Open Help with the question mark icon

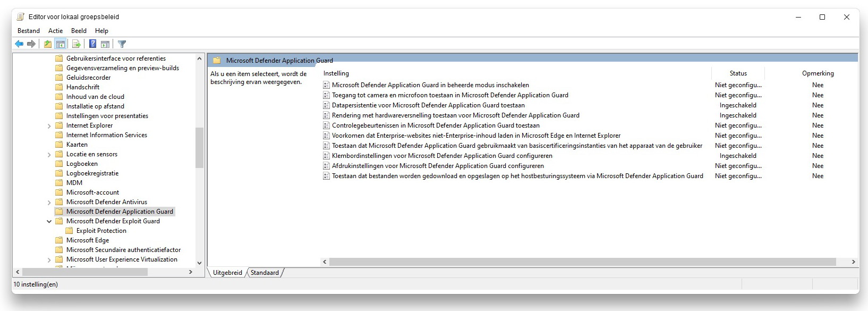pos(92,44)
